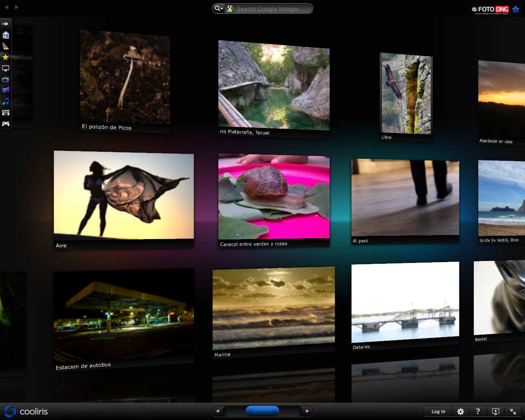Toggle the star next to FOTO DNG
This screenshot has width=525, height=420.
pyautogui.click(x=516, y=9)
